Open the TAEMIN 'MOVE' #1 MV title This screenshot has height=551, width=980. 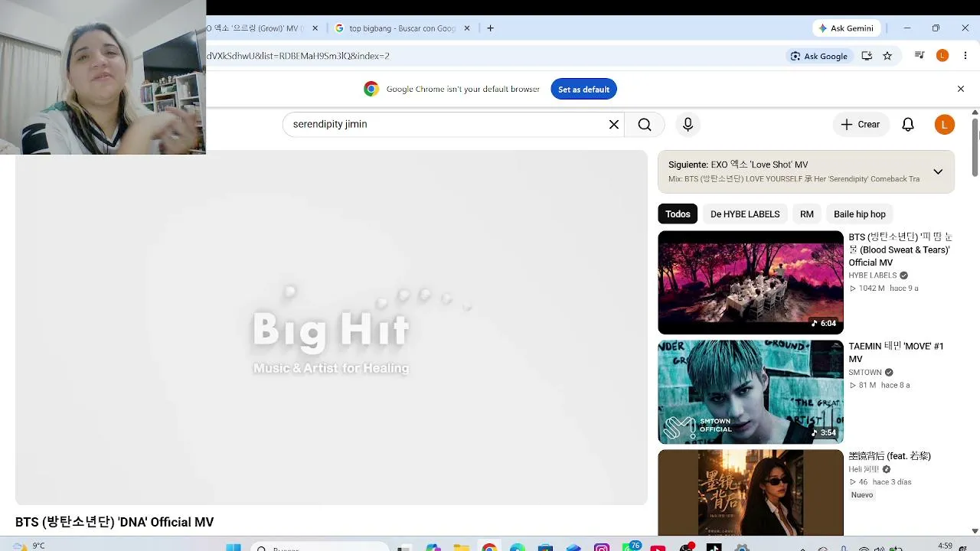(x=896, y=353)
